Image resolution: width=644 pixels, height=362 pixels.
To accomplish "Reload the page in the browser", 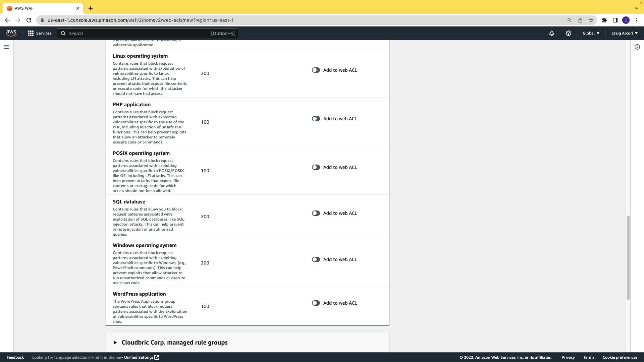I will (29, 20).
